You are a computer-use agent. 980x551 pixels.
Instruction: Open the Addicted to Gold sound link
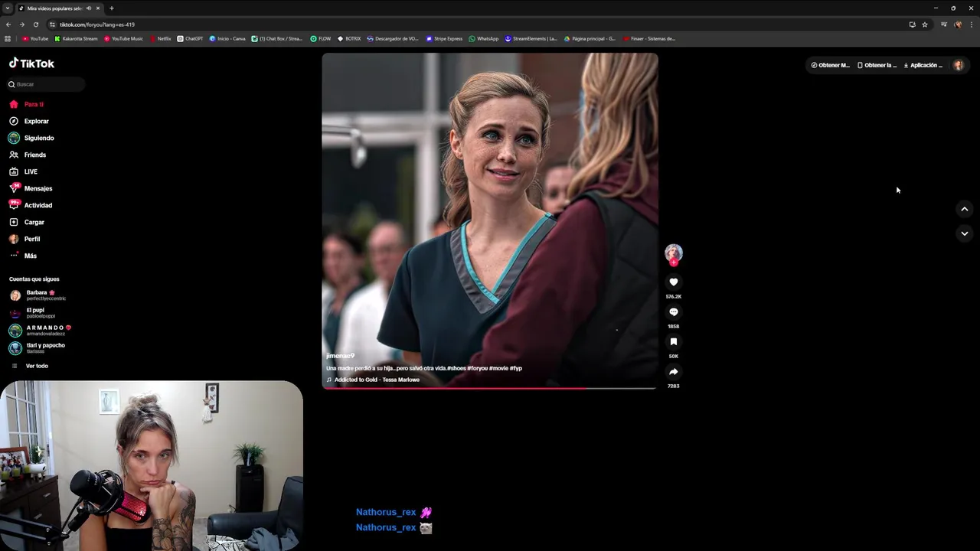377,380
